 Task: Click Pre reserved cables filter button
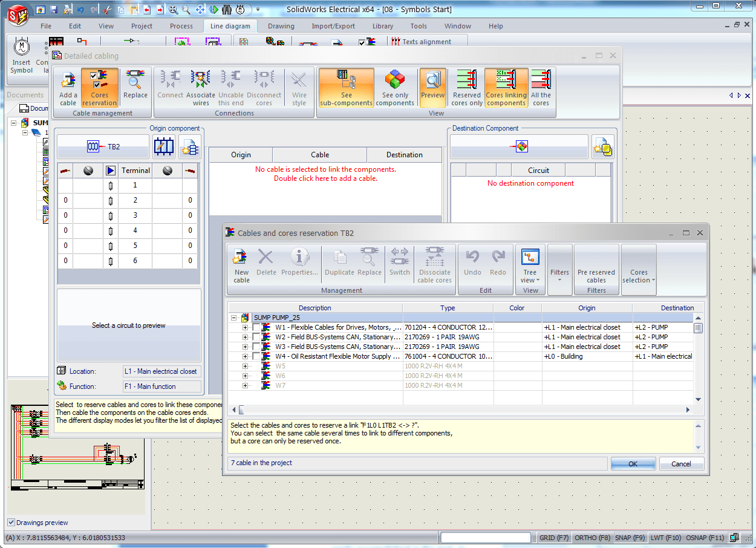coord(596,269)
